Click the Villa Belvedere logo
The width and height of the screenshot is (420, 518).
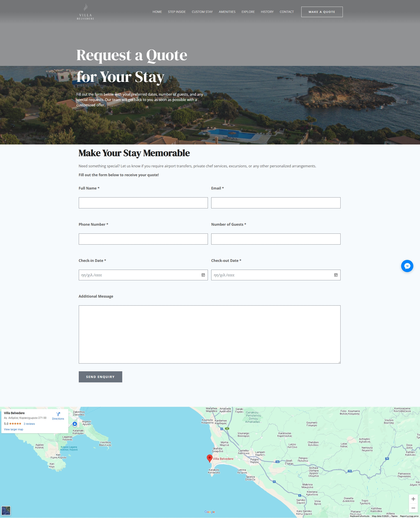tap(85, 12)
